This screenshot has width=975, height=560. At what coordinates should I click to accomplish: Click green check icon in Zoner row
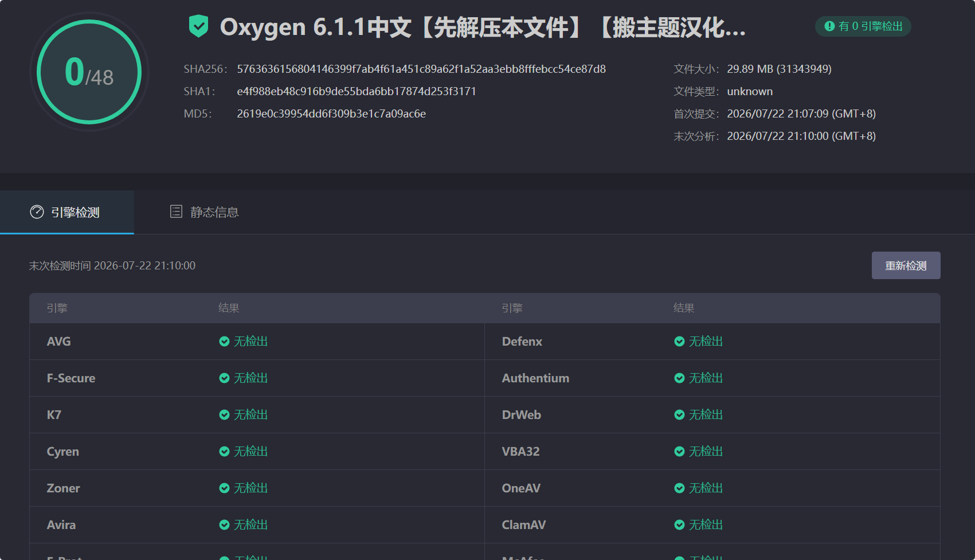[224, 488]
